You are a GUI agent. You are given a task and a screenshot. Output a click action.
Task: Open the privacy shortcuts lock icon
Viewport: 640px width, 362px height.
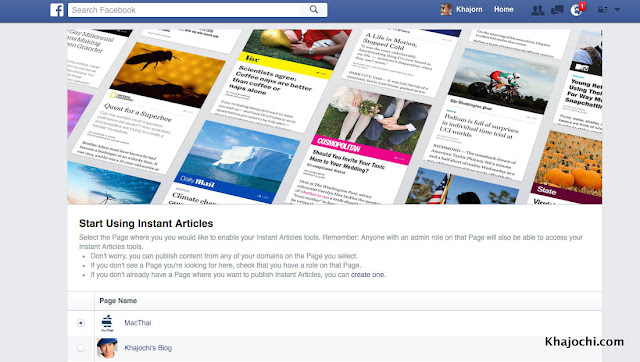point(602,10)
